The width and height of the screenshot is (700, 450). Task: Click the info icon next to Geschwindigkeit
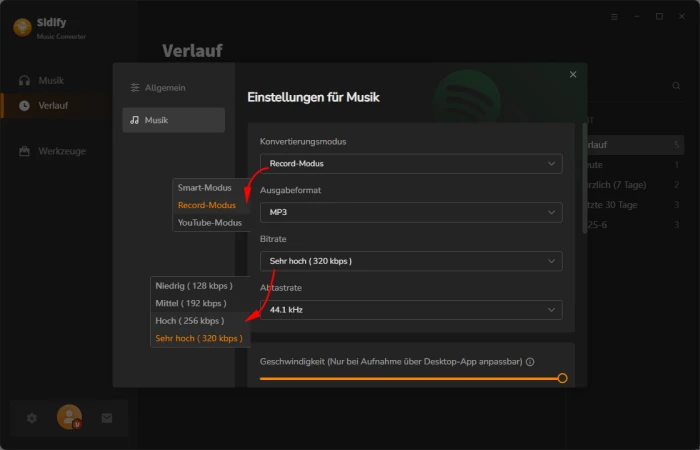tap(530, 362)
